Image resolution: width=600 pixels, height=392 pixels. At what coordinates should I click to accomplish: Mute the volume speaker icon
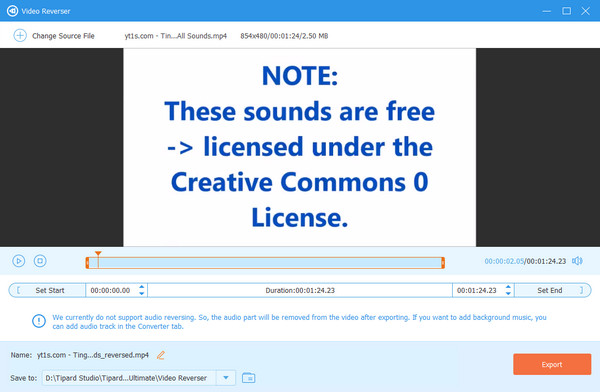tap(577, 261)
